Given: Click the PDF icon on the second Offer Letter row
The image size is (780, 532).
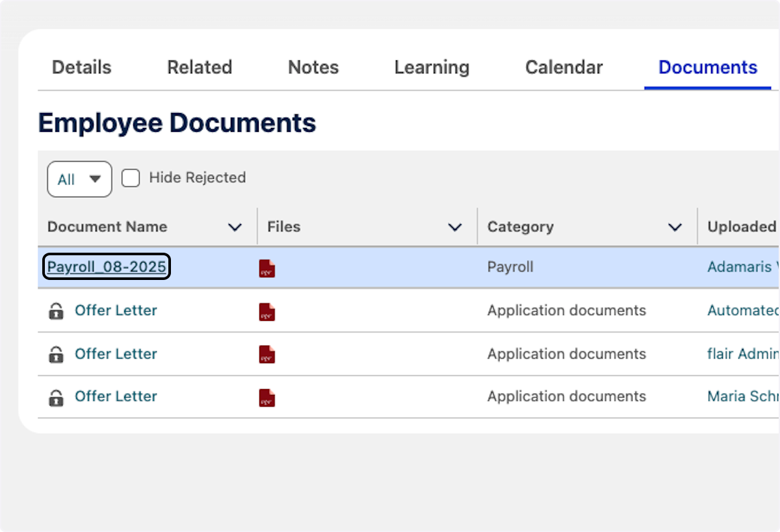Looking at the screenshot, I should tap(267, 354).
